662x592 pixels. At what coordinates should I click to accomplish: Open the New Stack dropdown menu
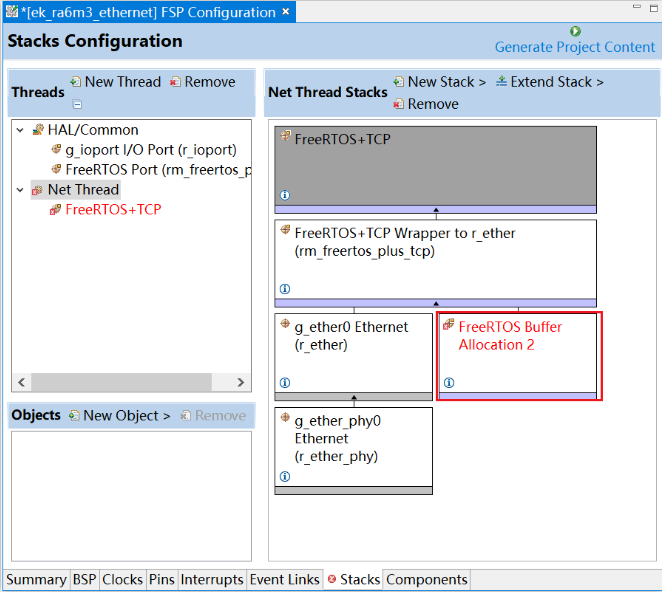(440, 82)
